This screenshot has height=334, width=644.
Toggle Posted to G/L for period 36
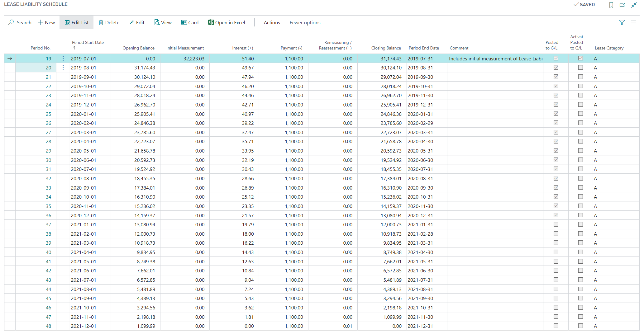(556, 215)
